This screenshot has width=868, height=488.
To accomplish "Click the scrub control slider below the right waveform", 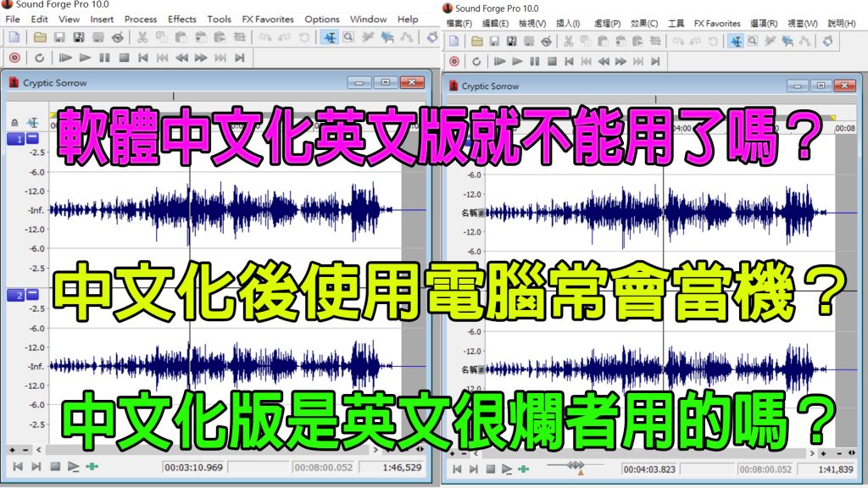I will pyautogui.click(x=575, y=466).
